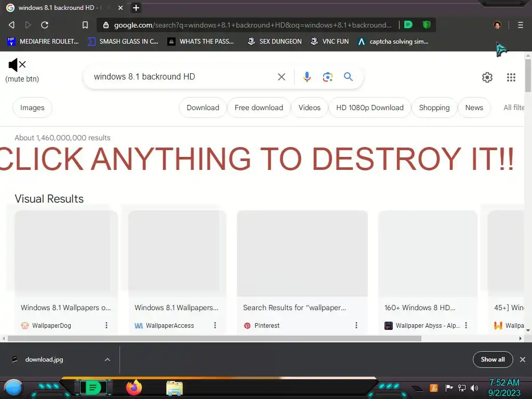532x399 pixels.
Task: Open File Explorer from the taskbar
Action: pyautogui.click(x=175, y=388)
